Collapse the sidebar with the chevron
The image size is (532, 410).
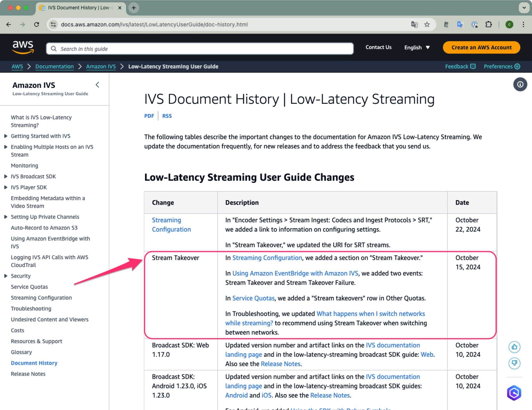(x=97, y=85)
